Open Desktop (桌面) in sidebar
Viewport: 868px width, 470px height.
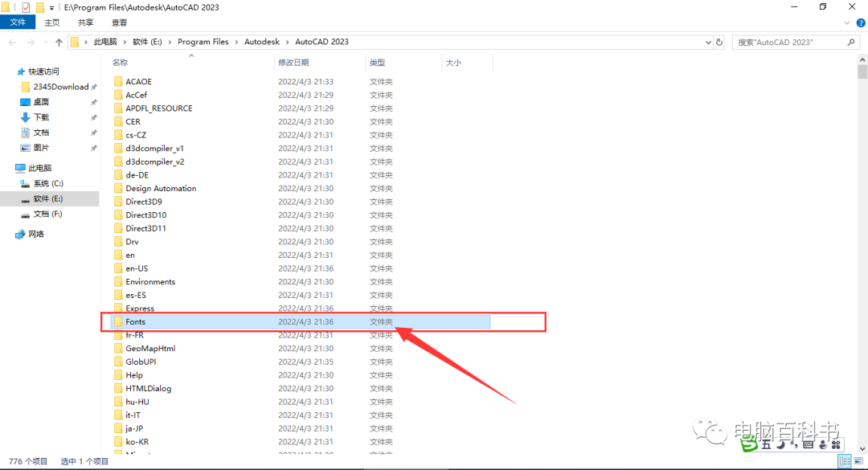point(35,102)
